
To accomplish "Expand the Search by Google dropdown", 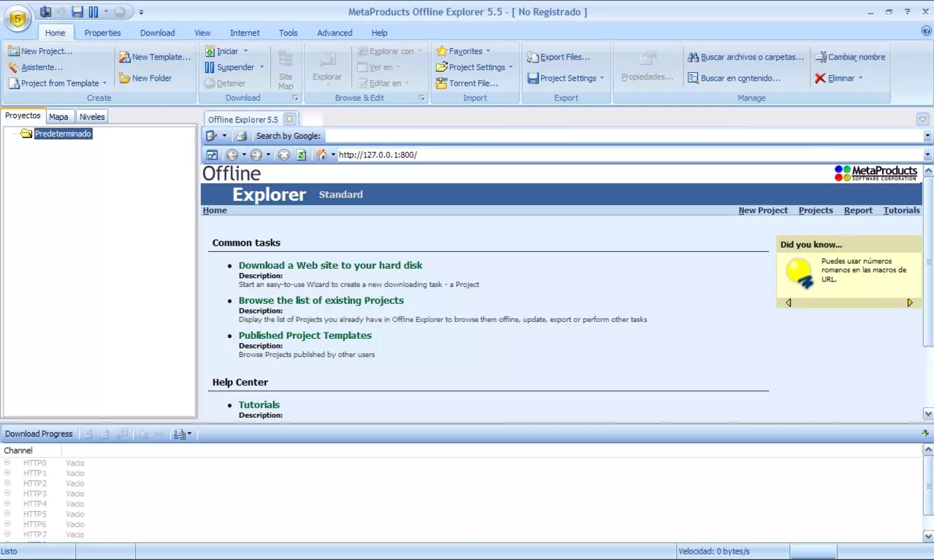I will 928,136.
